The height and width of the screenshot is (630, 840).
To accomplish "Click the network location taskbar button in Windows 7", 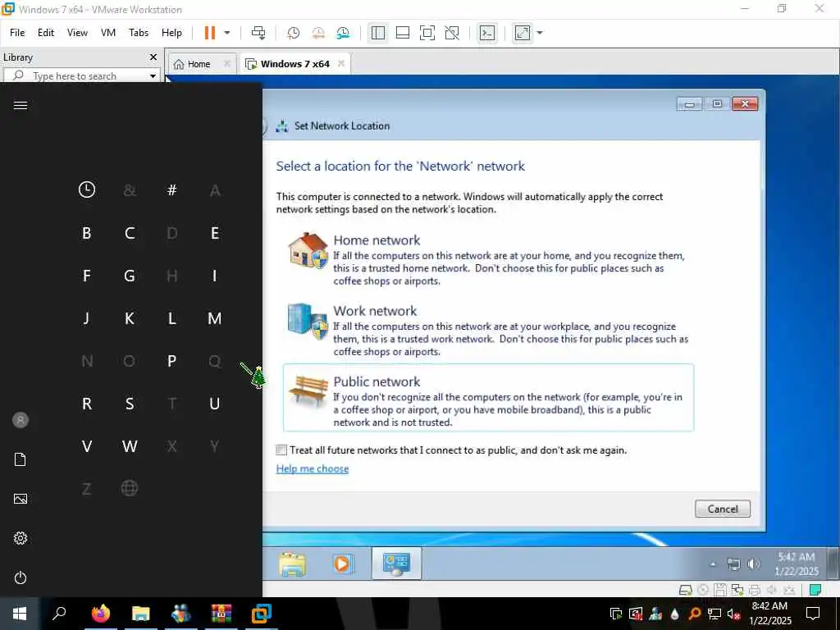I will [396, 564].
